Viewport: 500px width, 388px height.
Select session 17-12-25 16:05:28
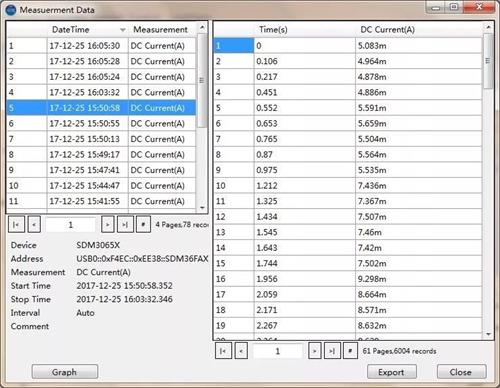pos(101,61)
